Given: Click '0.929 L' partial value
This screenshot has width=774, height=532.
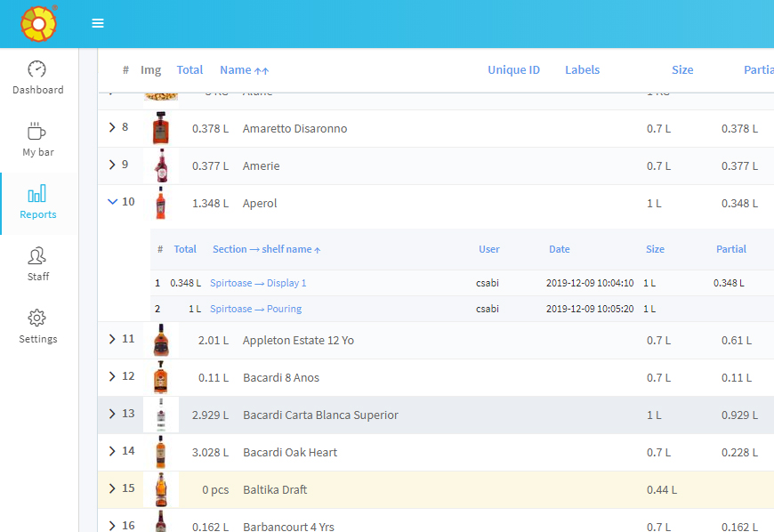Looking at the screenshot, I should tap(739, 415).
